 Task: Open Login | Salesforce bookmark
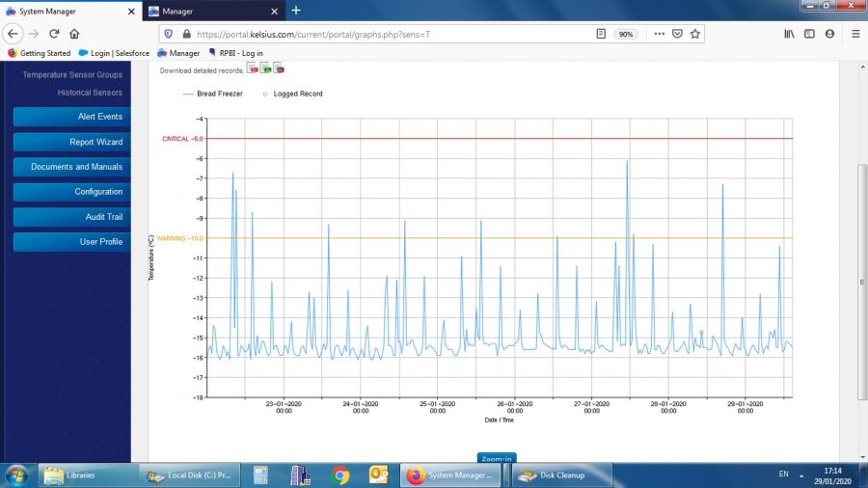(x=114, y=53)
